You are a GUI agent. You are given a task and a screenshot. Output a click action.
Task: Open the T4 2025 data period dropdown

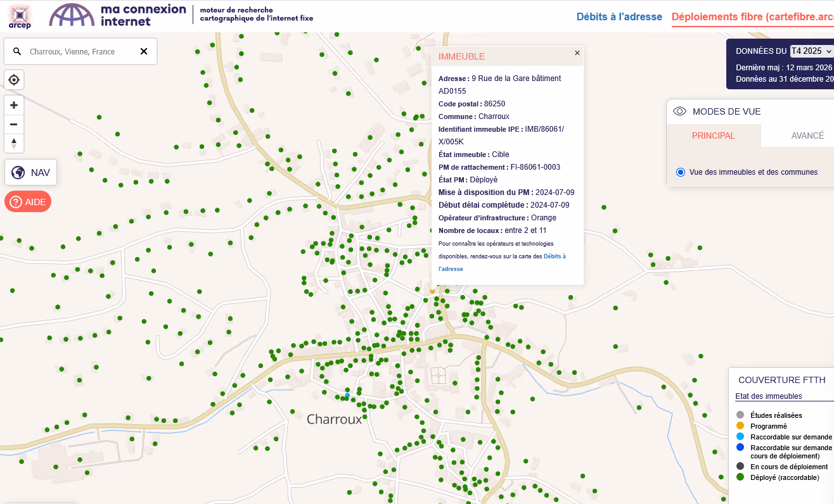pos(811,51)
